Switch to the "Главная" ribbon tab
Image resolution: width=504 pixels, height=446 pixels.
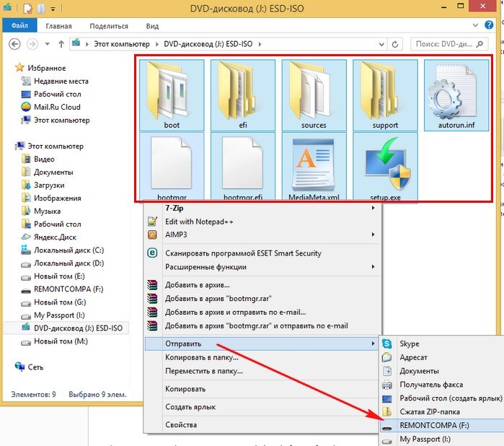point(58,26)
